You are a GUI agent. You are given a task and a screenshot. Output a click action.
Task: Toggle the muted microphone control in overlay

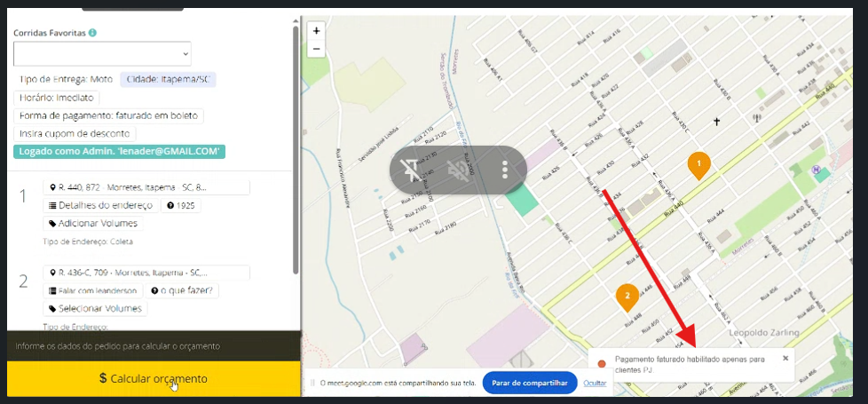click(411, 170)
